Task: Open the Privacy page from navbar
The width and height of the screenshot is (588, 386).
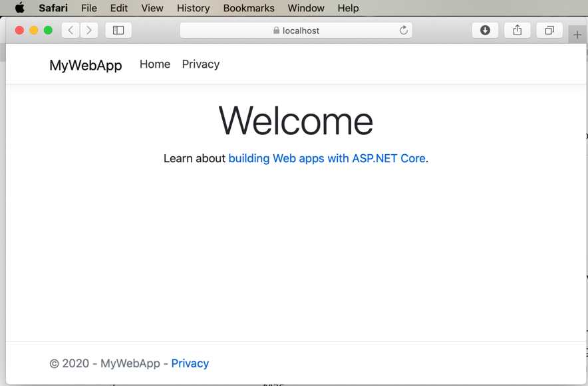Action: click(x=200, y=64)
